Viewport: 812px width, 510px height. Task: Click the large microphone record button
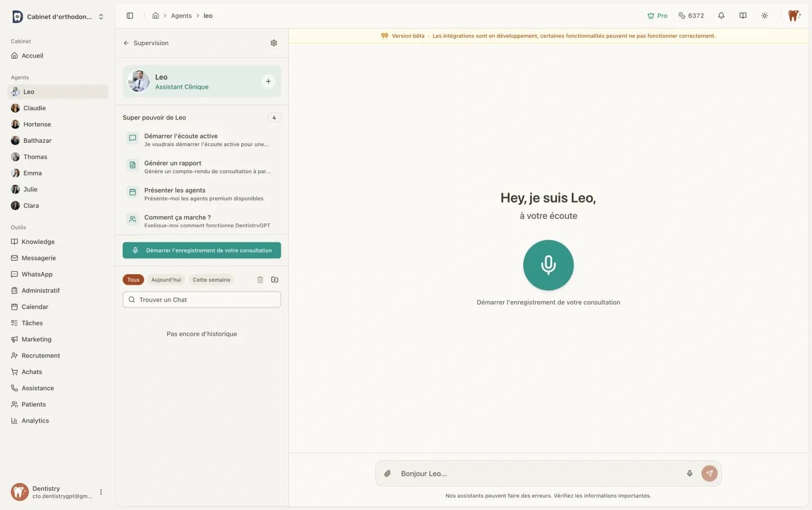548,265
